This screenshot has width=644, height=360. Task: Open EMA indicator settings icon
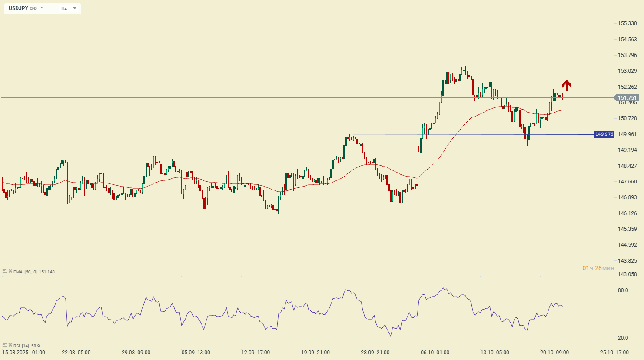5,271
